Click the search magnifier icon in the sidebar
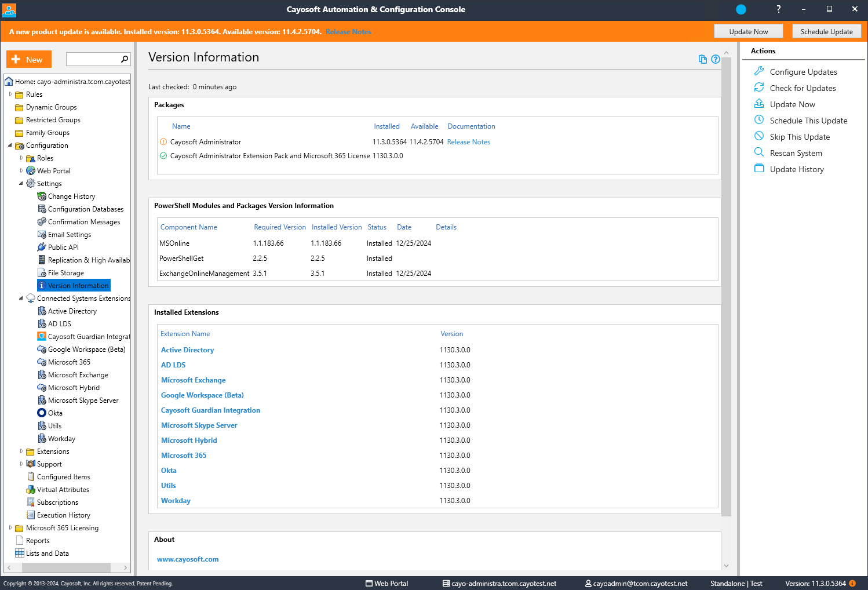Viewport: 868px width, 590px height. click(x=124, y=59)
